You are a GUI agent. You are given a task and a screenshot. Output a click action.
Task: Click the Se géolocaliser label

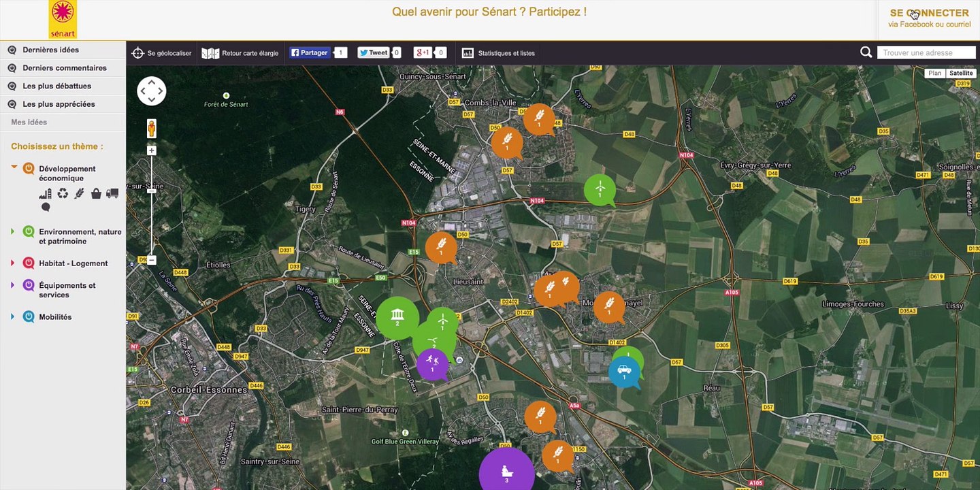pyautogui.click(x=169, y=53)
